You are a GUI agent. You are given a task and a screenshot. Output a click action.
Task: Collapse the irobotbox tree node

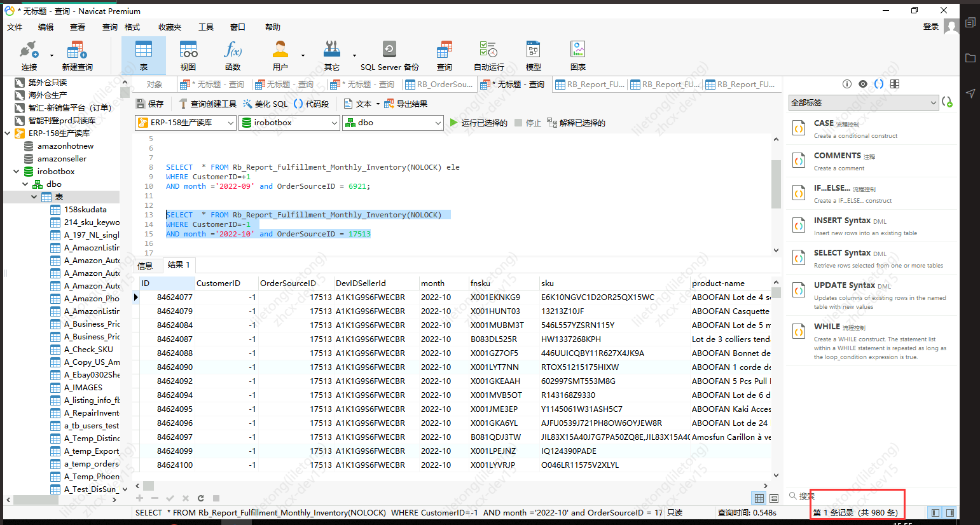[17, 171]
